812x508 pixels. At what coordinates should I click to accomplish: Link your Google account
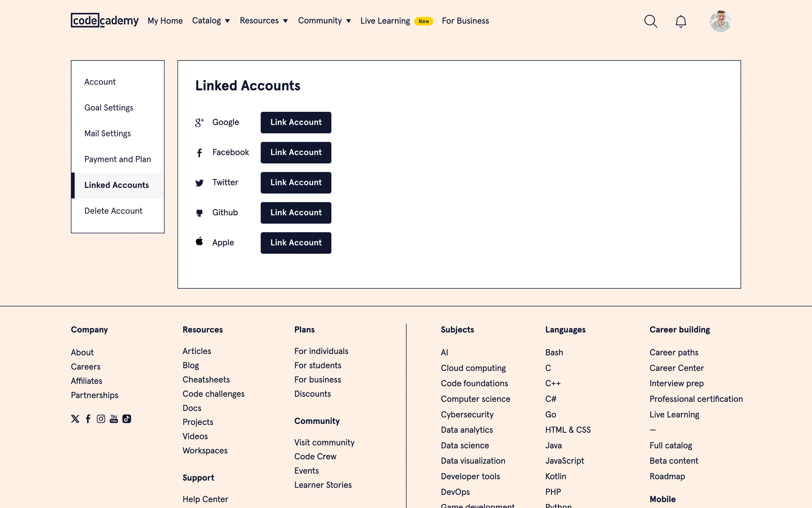coord(296,122)
